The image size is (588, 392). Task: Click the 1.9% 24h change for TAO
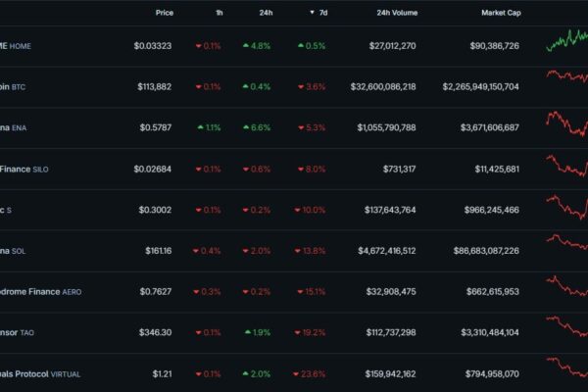[257, 332]
